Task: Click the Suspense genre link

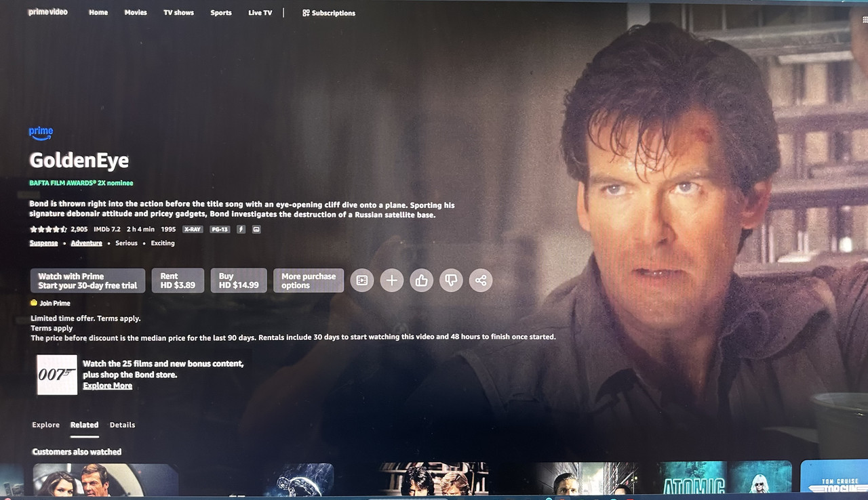Action: [x=43, y=243]
